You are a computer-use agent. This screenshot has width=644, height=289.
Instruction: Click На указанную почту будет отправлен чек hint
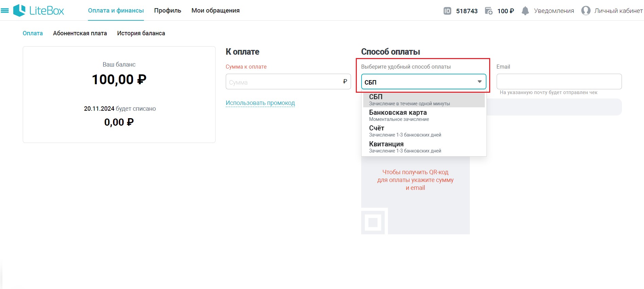coord(549,92)
